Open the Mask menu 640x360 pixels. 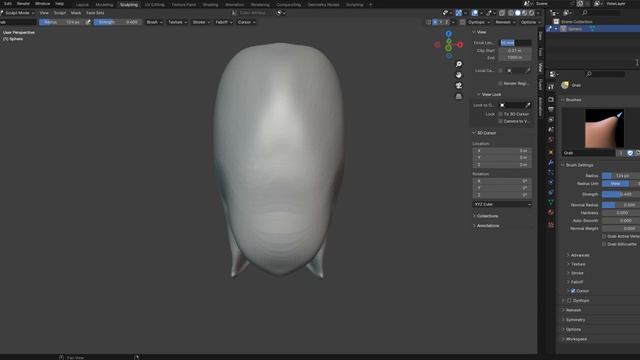pos(76,13)
